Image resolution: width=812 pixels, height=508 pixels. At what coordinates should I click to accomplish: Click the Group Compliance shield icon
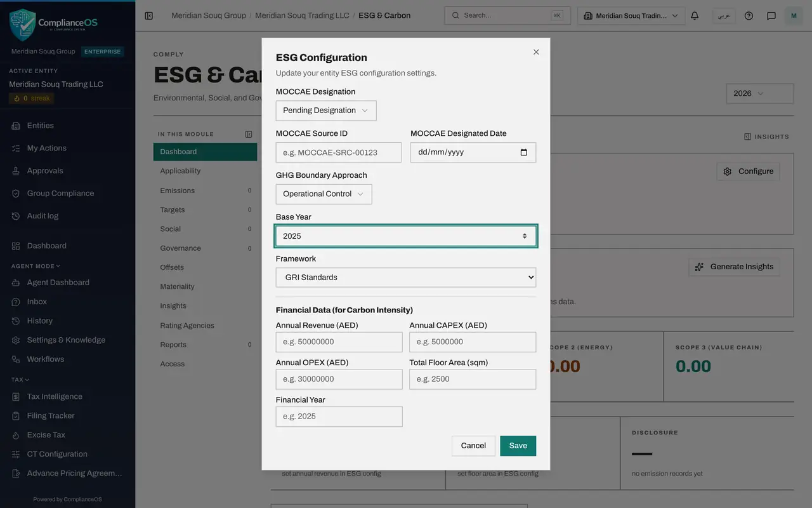pos(16,194)
